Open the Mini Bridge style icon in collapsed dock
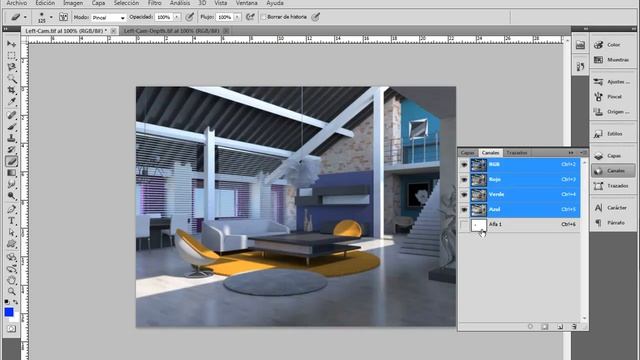 click(x=580, y=45)
